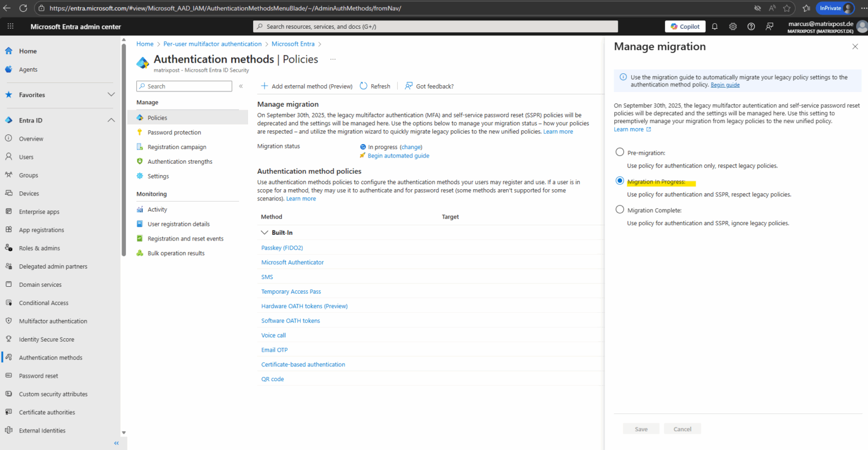Image resolution: width=868 pixels, height=450 pixels.
Task: Collapse the Entra ID section chevron
Action: (111, 120)
